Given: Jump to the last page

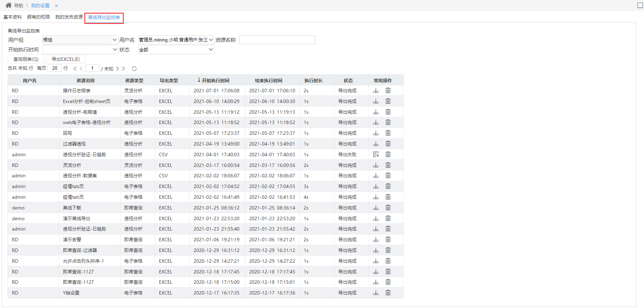Looking at the screenshot, I should point(124,68).
